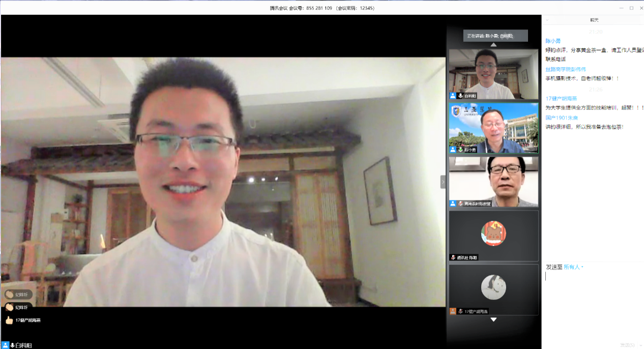The width and height of the screenshot is (644, 349).
Task: Click the 发送(S) send button
Action: [627, 345]
